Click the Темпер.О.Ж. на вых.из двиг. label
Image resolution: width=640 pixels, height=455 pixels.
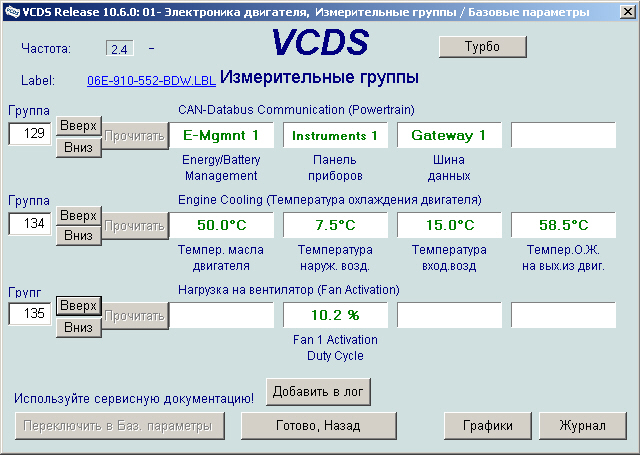(x=563, y=258)
